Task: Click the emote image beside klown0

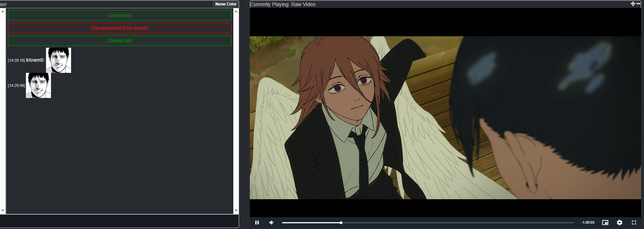Action: click(x=59, y=60)
